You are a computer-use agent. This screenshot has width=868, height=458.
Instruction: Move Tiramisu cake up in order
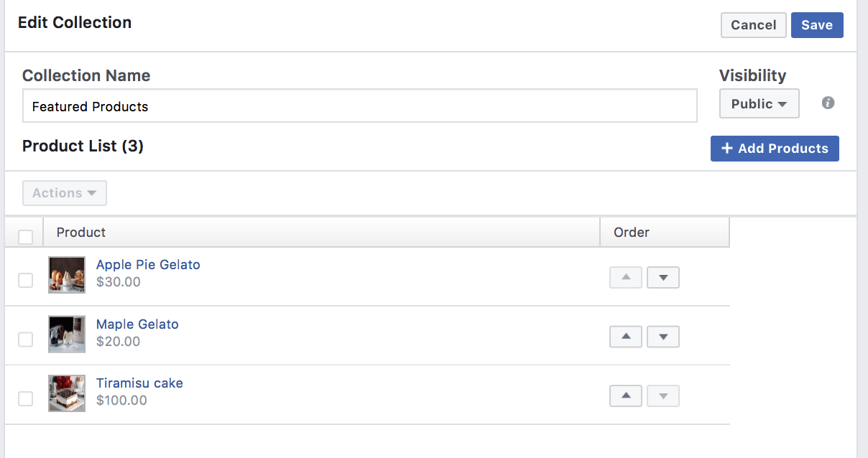[626, 396]
